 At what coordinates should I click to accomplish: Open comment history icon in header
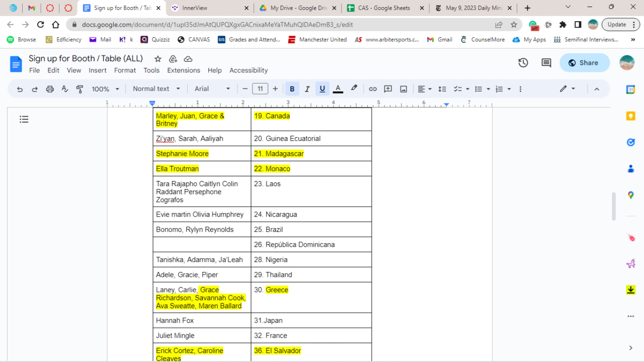coord(546,63)
